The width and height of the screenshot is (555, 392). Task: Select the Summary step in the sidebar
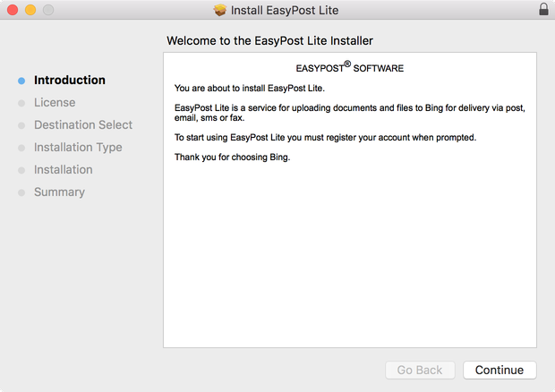(59, 192)
